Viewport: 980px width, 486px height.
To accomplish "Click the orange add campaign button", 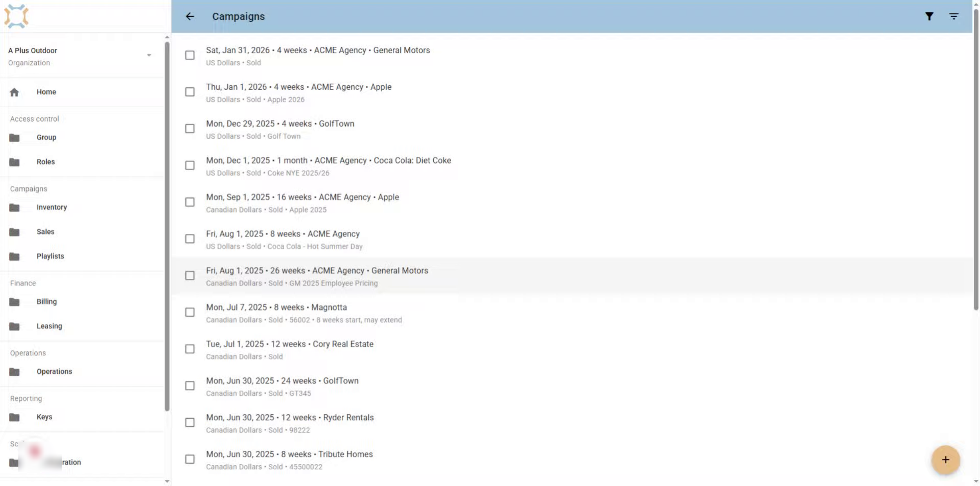I will click(946, 460).
